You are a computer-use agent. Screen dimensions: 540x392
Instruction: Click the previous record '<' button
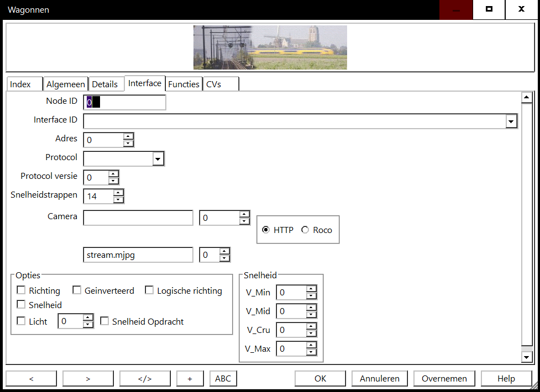(31, 378)
